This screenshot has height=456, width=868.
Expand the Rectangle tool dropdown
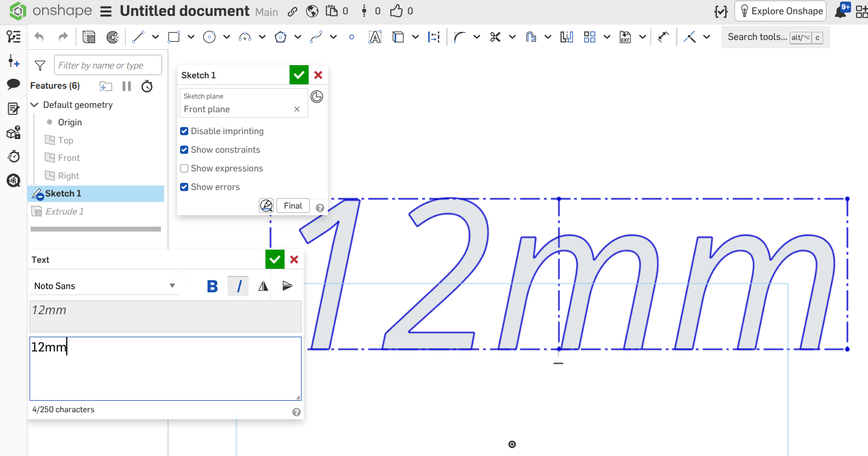click(x=191, y=37)
